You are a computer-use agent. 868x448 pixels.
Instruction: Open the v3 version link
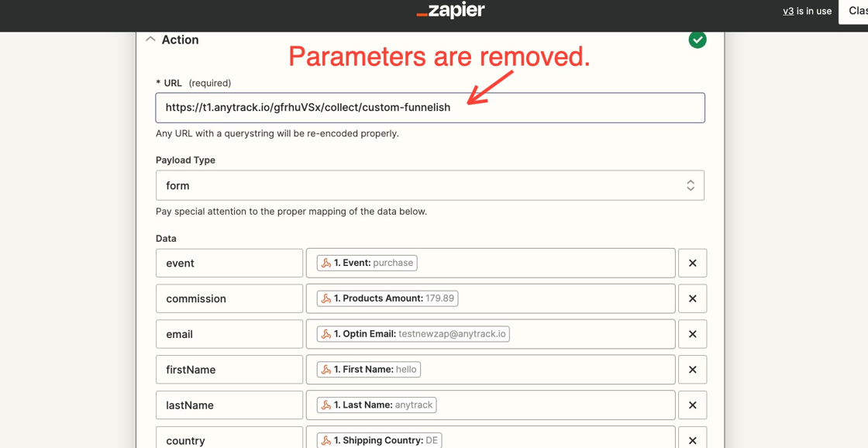tap(788, 11)
